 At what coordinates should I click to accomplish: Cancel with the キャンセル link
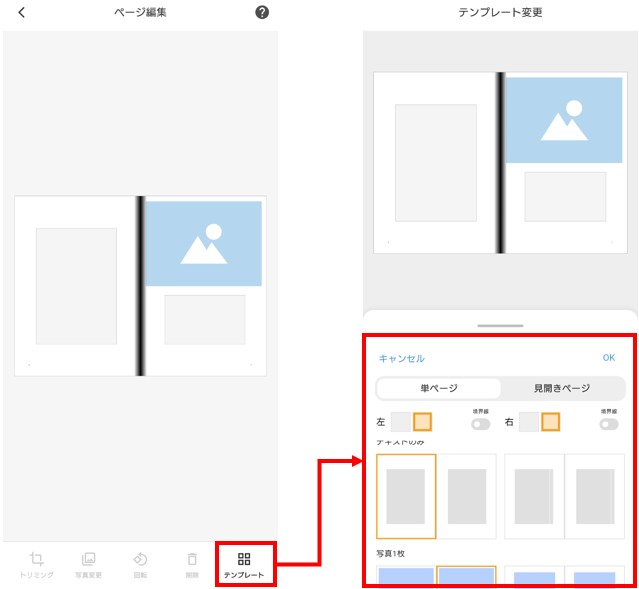click(402, 358)
